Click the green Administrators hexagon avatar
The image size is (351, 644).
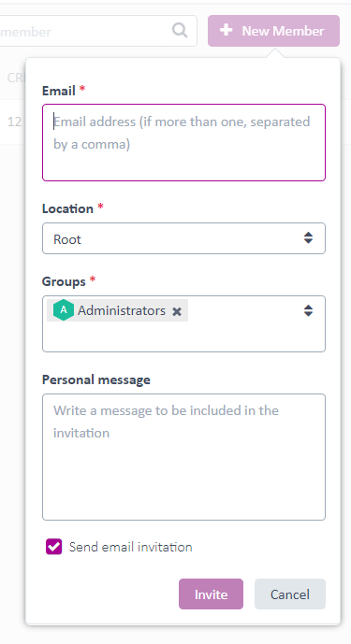point(64,310)
